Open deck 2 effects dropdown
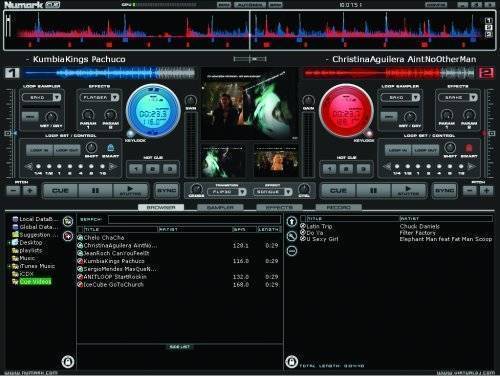This screenshot has height=376, width=500. click(x=473, y=97)
